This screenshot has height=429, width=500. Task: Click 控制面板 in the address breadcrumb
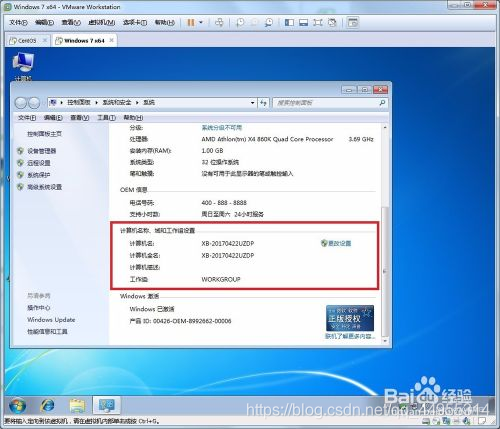79,102
